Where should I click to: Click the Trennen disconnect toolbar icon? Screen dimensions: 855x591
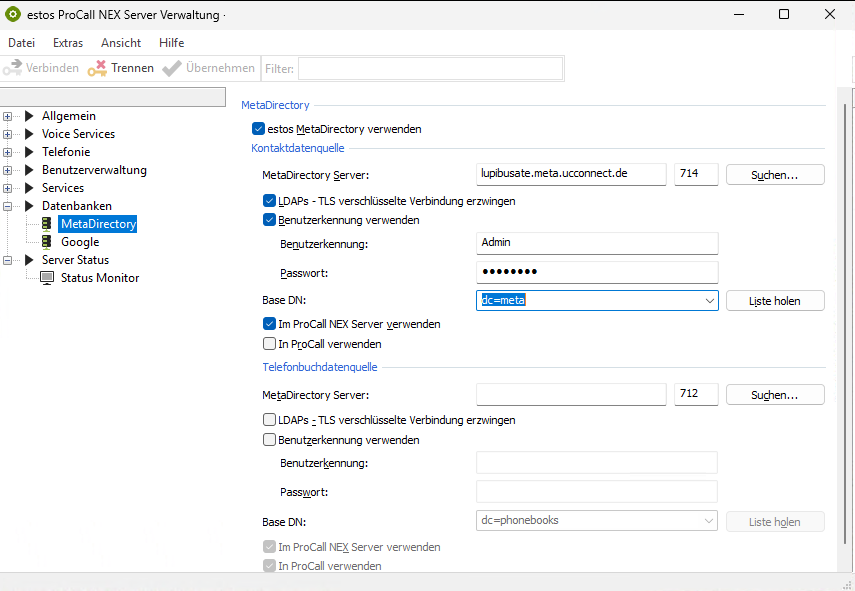click(96, 68)
